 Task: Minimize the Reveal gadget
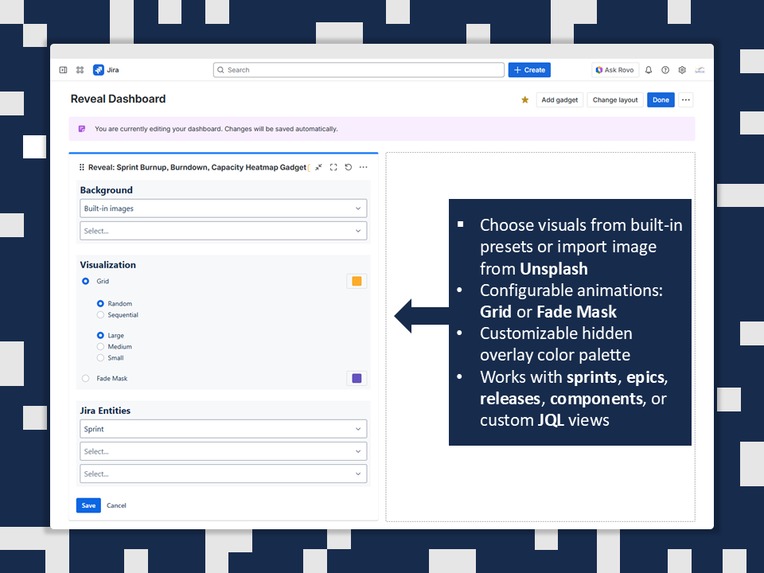click(x=319, y=167)
